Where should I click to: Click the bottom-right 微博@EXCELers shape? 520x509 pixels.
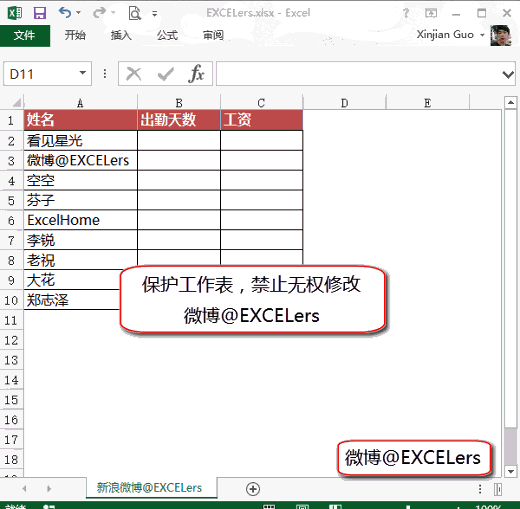[x=414, y=457]
